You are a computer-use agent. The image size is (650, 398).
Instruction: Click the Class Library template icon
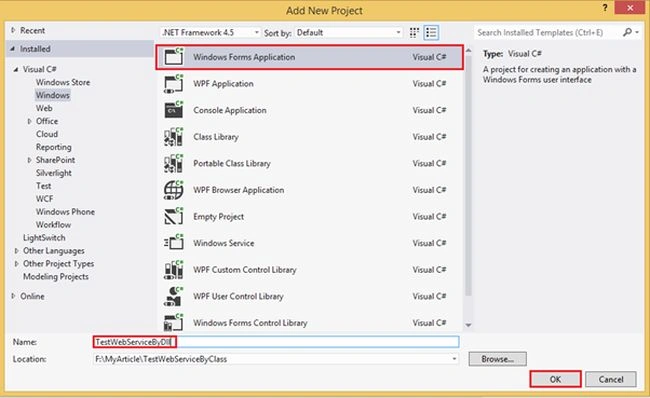[x=173, y=137]
